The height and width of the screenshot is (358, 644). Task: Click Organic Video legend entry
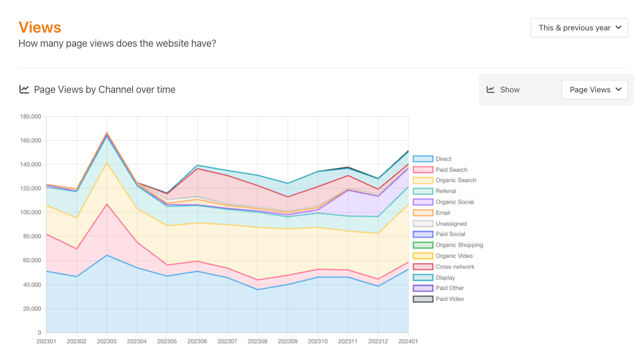tap(454, 256)
